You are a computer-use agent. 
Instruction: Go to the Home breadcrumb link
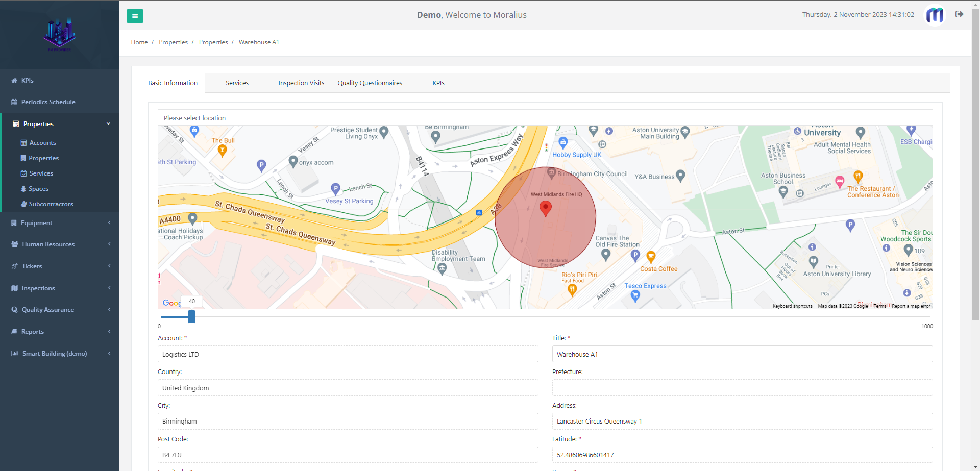139,42
